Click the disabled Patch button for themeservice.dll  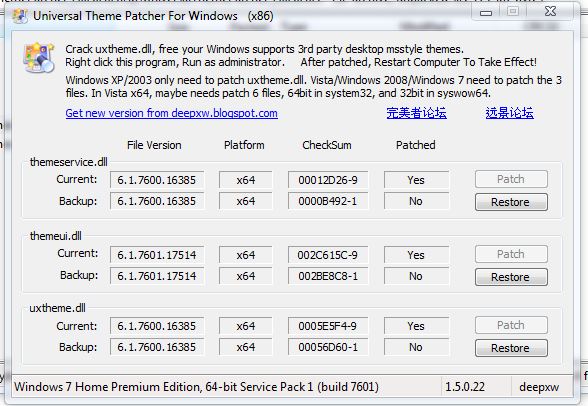coord(511,179)
